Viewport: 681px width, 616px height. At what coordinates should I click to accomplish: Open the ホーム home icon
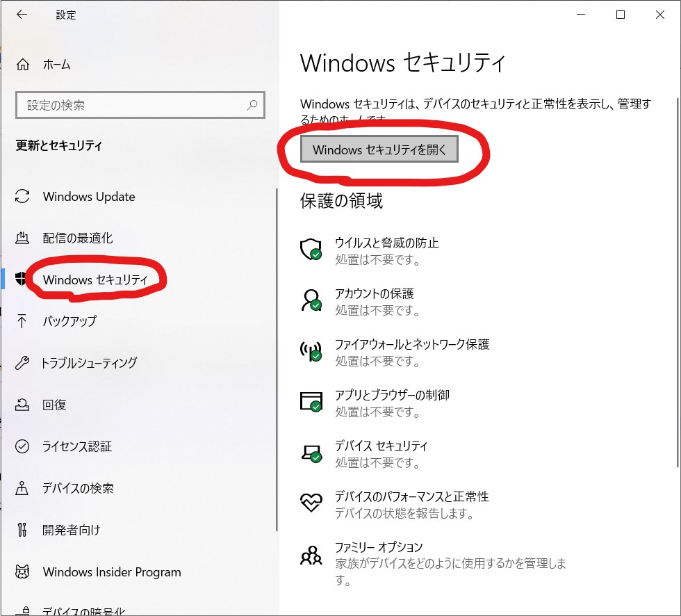coord(22,65)
